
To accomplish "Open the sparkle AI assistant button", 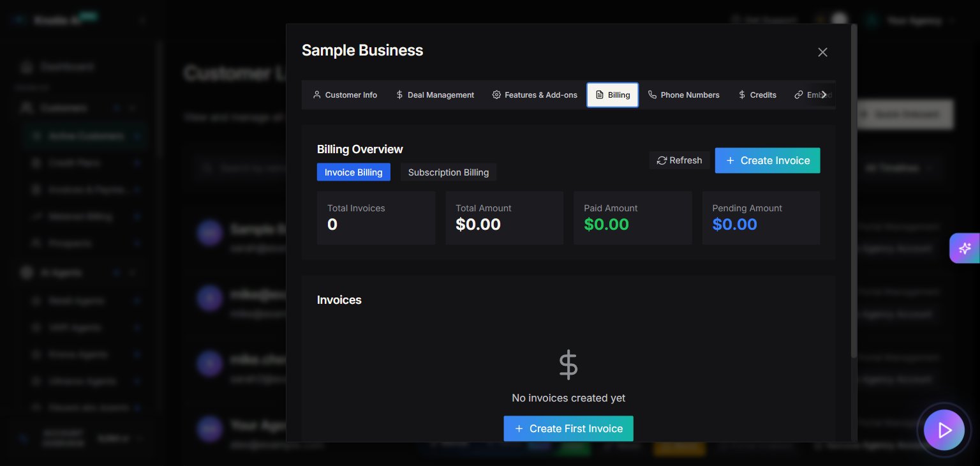I will click(964, 248).
